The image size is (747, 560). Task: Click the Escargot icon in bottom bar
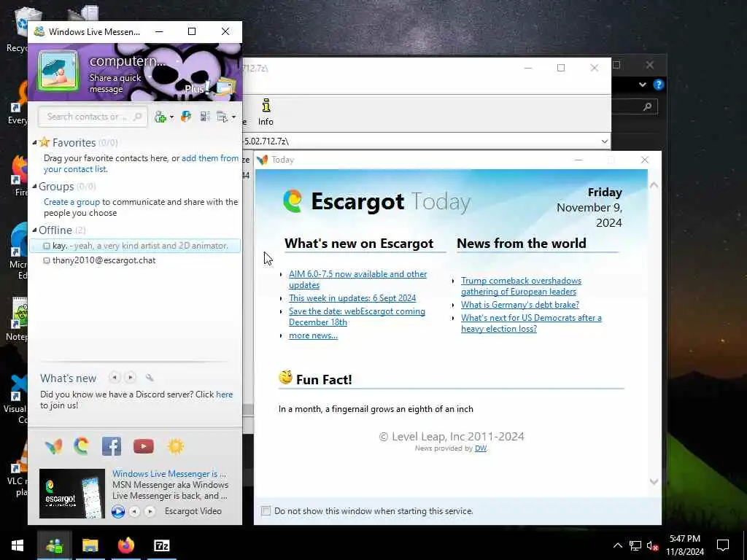(x=82, y=446)
